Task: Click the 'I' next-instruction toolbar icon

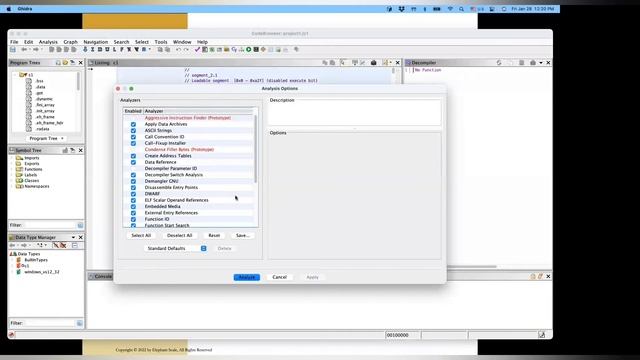Action: click(93, 50)
